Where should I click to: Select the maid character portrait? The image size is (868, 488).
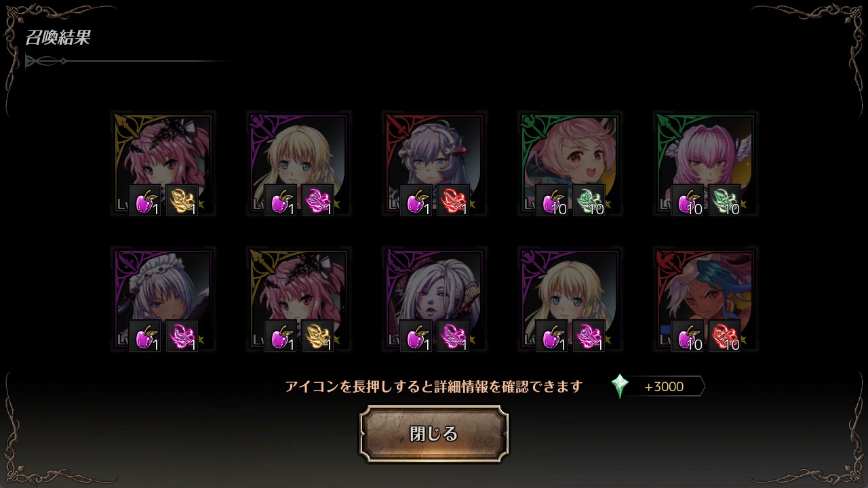click(163, 300)
